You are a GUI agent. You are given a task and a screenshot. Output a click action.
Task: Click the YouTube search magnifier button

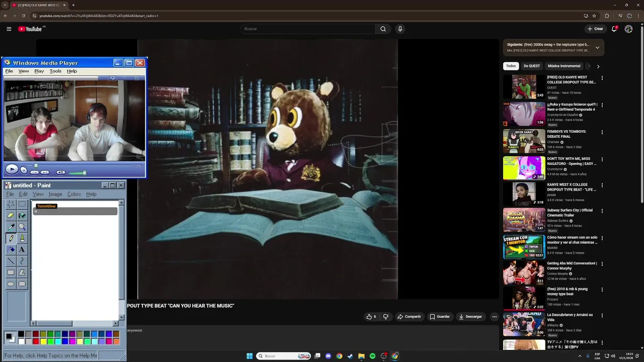383,29
